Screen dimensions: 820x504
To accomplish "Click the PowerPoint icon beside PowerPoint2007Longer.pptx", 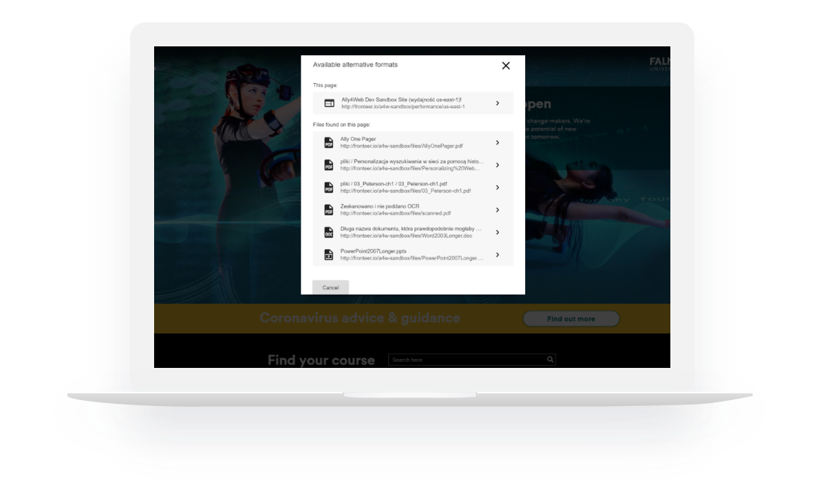I will tap(329, 254).
